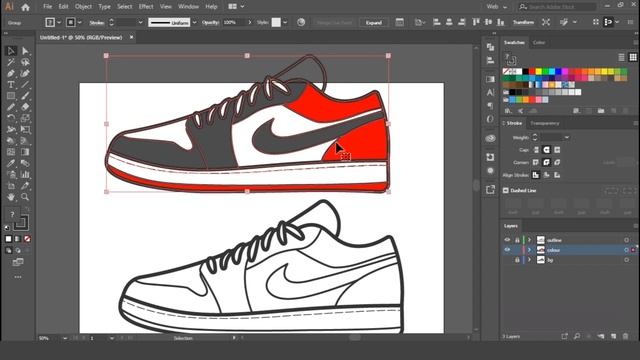Image resolution: width=640 pixels, height=360 pixels.
Task: Open stroke weight dropdown in control bar
Action: 140,22
